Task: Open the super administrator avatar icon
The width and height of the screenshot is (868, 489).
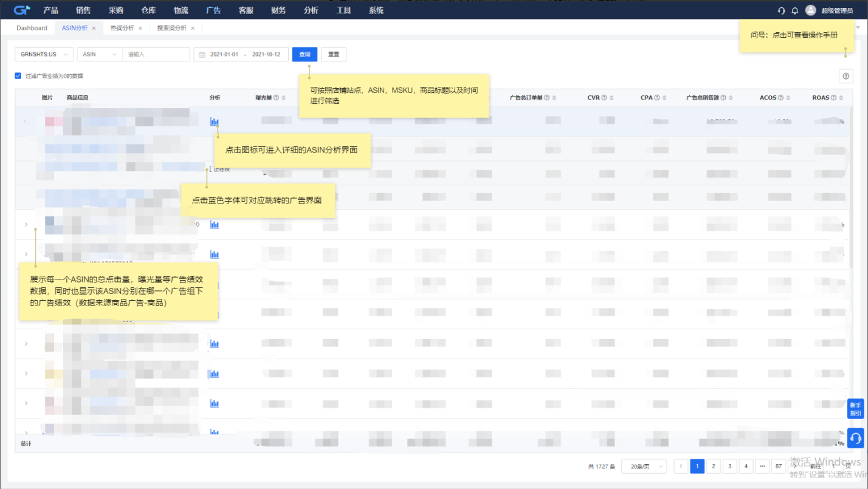Action: (x=811, y=10)
